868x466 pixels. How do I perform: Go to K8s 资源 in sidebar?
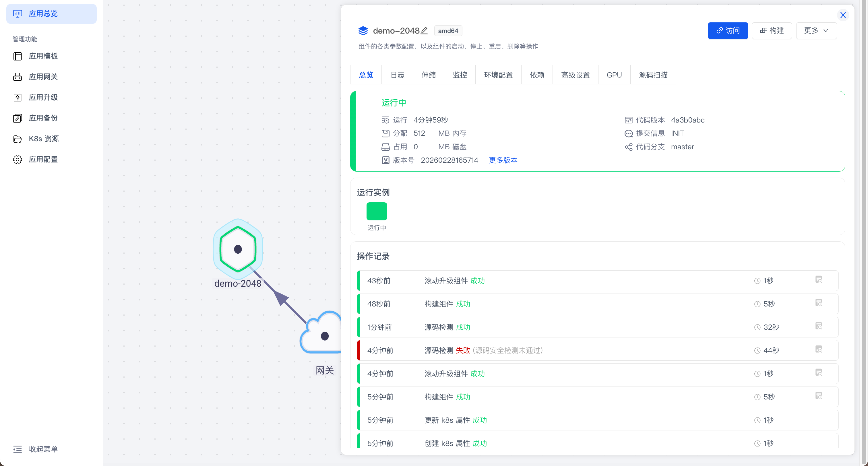[x=44, y=139]
